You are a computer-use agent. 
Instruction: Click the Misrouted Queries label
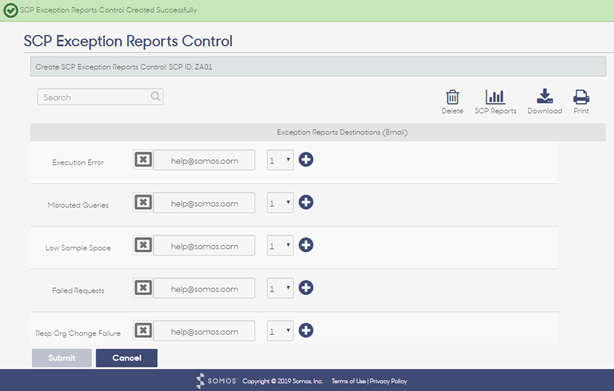[x=78, y=205]
